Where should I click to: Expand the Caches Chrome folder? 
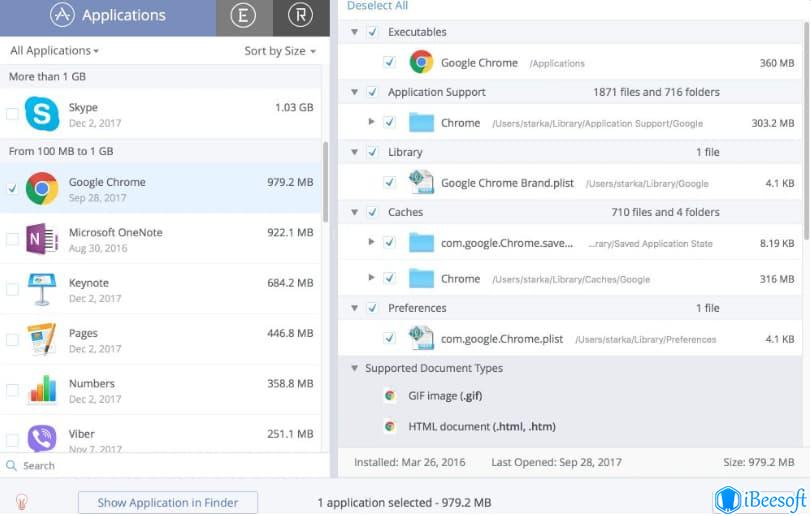point(371,278)
